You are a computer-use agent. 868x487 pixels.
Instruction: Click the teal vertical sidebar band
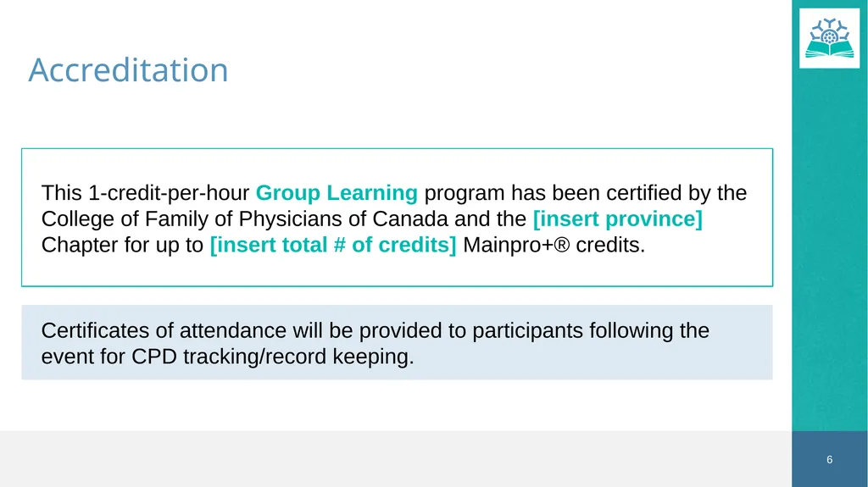point(829,249)
